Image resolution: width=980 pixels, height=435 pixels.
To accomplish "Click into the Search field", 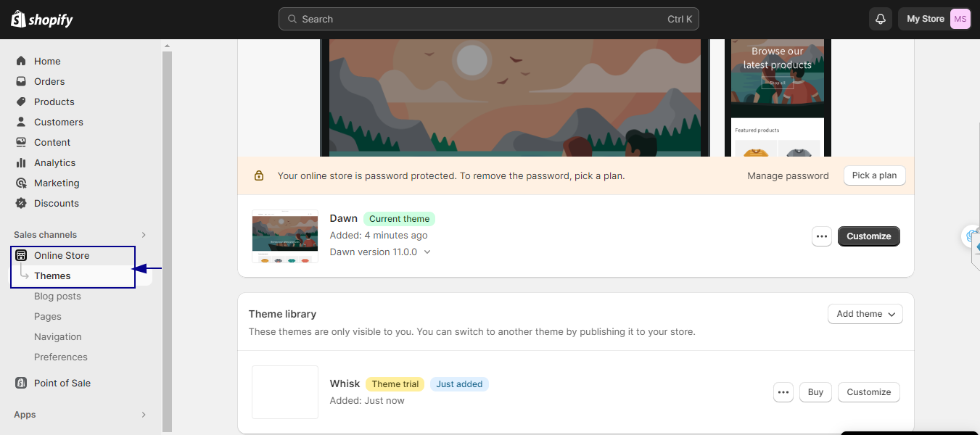I will 489,19.
